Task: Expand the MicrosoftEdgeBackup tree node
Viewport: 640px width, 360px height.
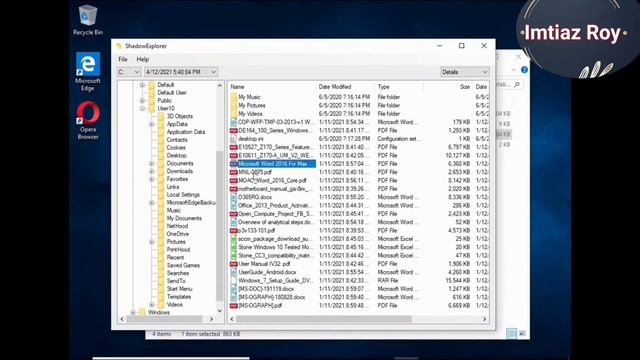Action: pos(151,203)
